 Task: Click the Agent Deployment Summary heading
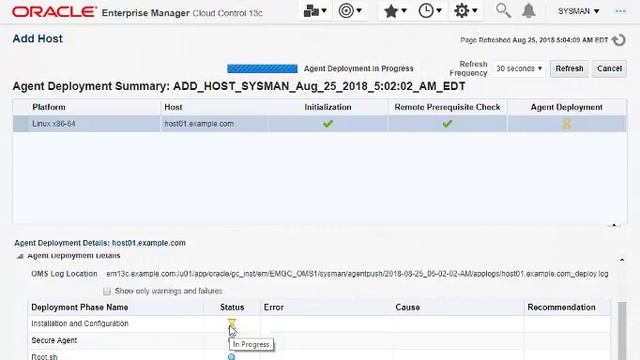click(239, 86)
